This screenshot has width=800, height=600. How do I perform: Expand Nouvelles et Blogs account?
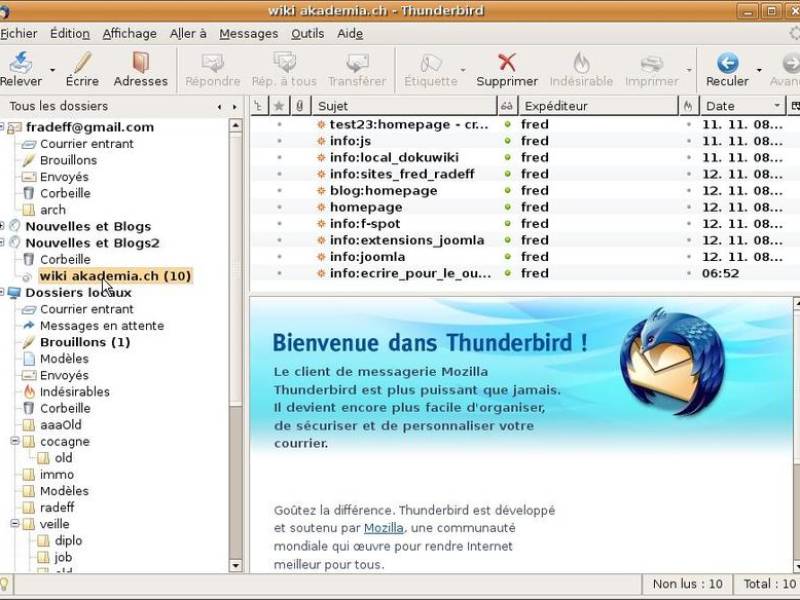[2, 226]
